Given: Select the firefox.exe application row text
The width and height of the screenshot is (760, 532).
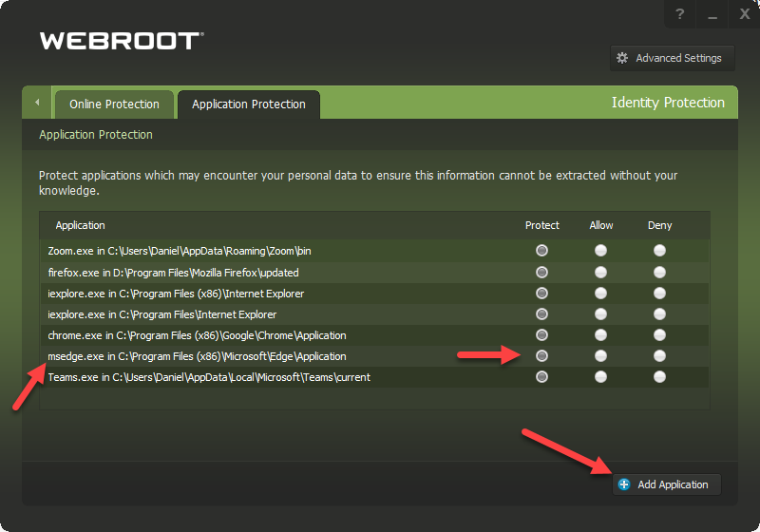Looking at the screenshot, I should pos(173,273).
